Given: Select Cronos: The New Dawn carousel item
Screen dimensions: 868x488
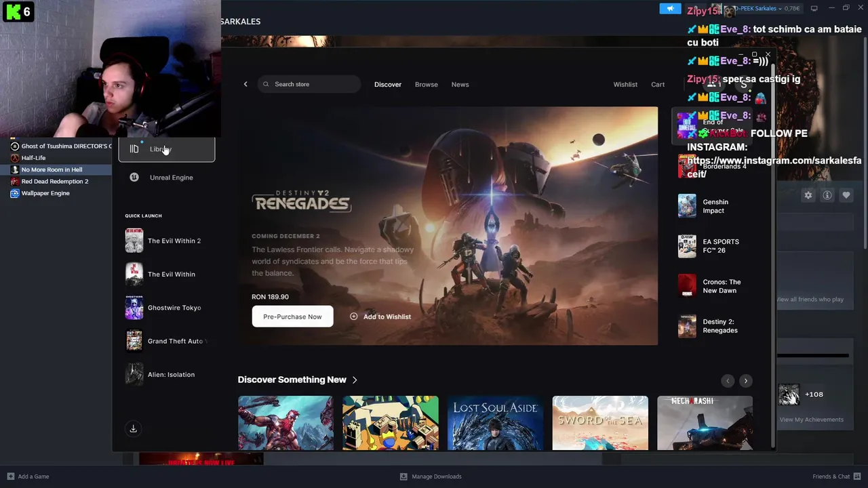Looking at the screenshot, I should (x=711, y=286).
